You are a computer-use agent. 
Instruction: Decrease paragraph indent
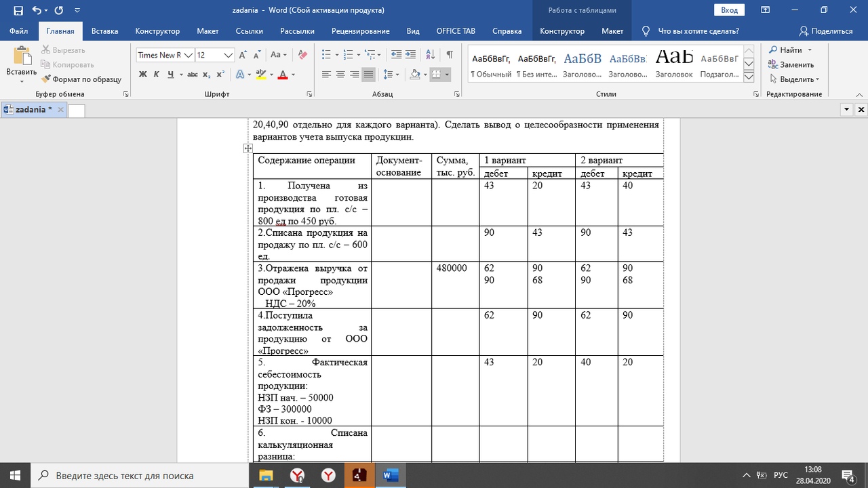[x=397, y=55]
